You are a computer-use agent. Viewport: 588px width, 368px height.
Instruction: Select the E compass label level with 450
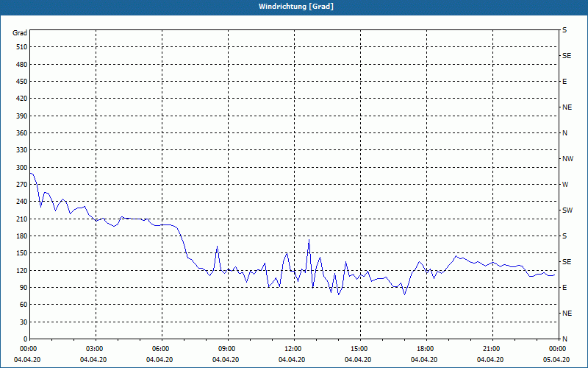[x=564, y=82]
